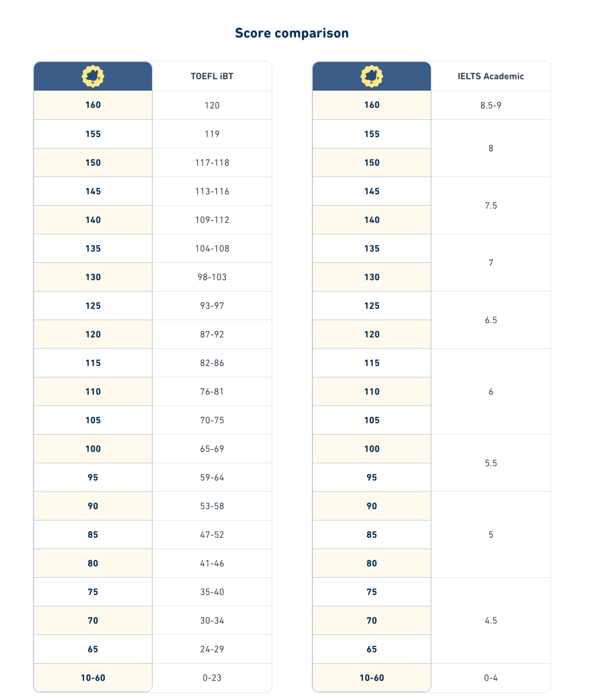Select the IELTS Academic column header
Screen dimensions: 597x700
491,76
